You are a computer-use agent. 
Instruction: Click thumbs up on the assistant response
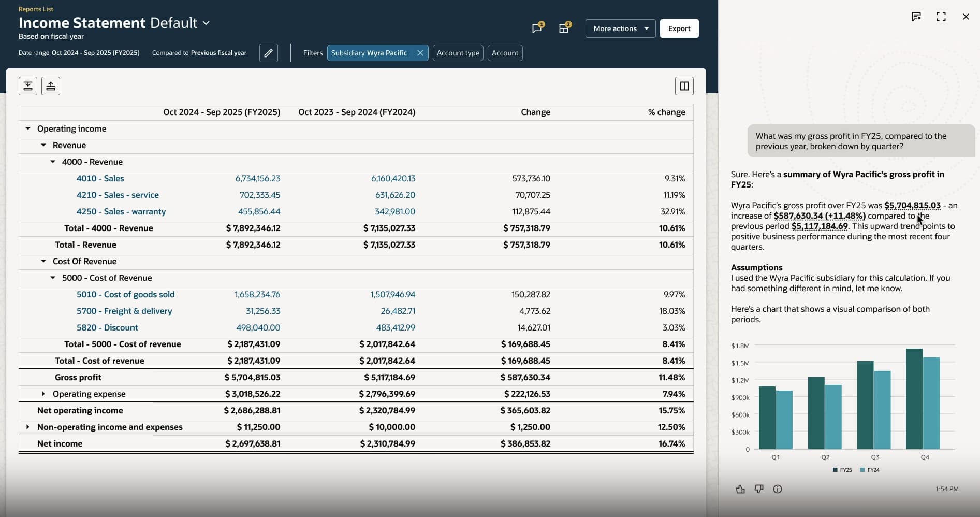coord(740,489)
